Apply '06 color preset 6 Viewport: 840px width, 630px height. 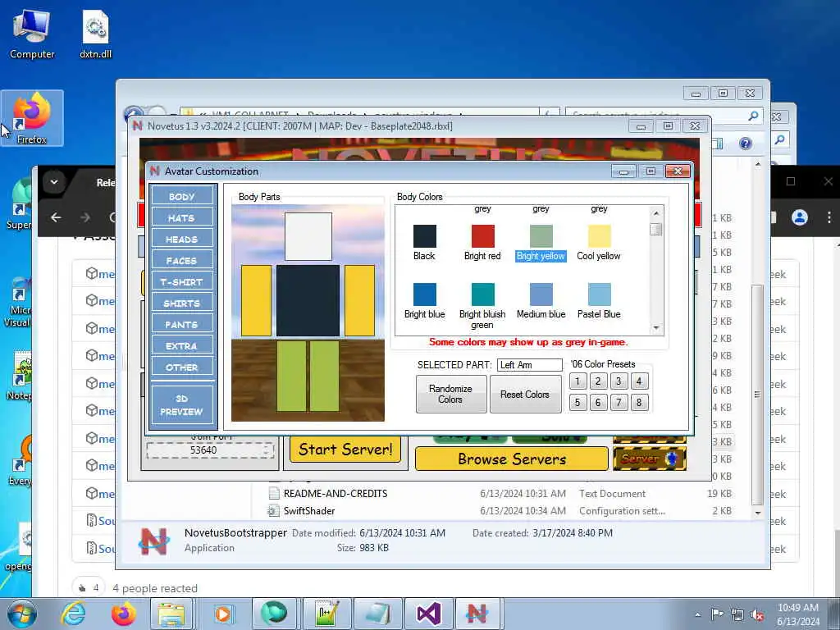(598, 402)
